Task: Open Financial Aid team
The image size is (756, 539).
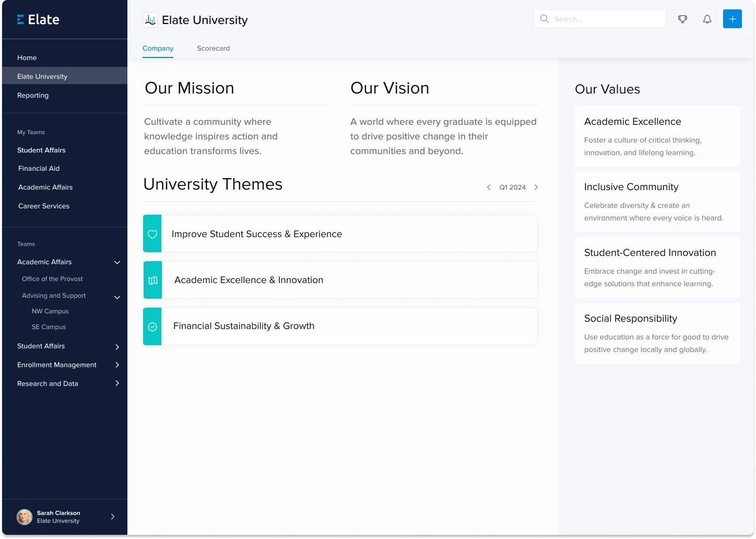Action: click(x=39, y=169)
